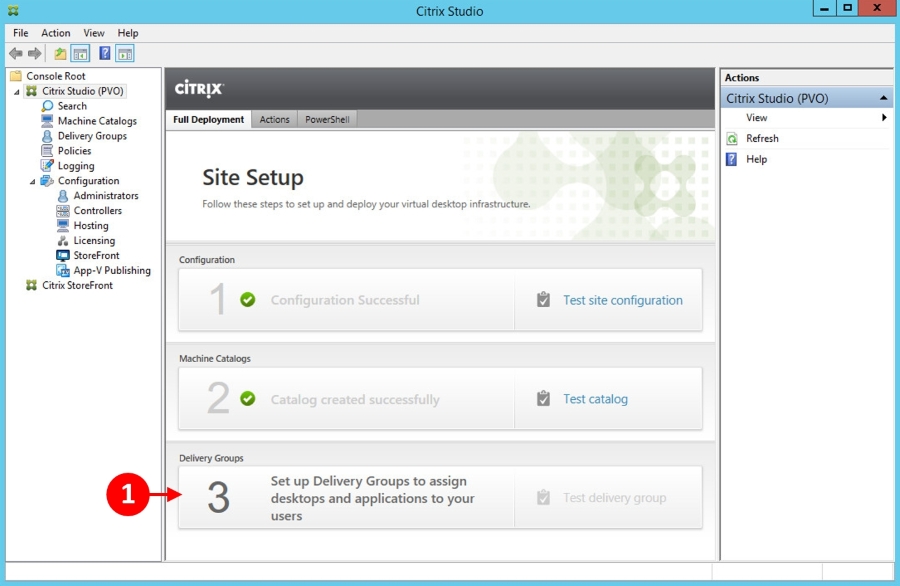Close the Citrix Studio window

point(877,9)
